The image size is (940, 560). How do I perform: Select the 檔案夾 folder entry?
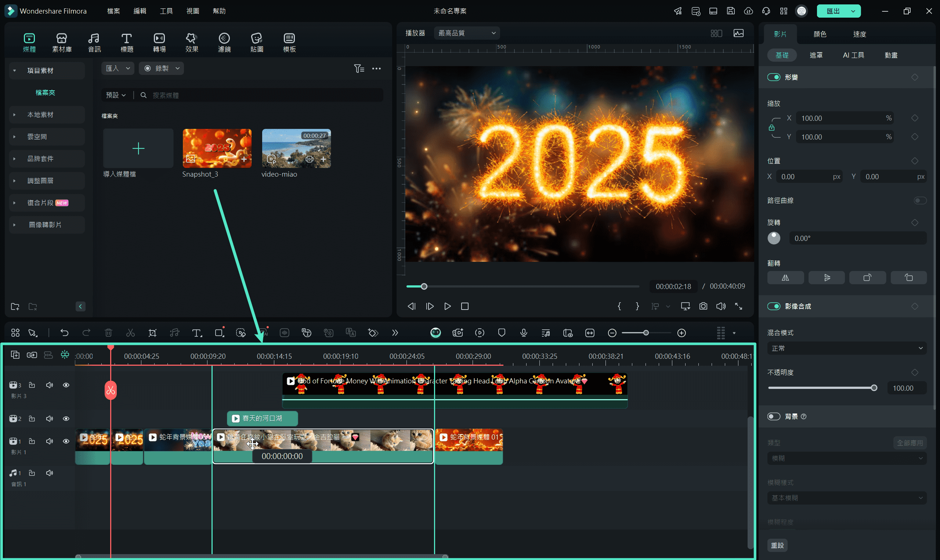click(45, 93)
